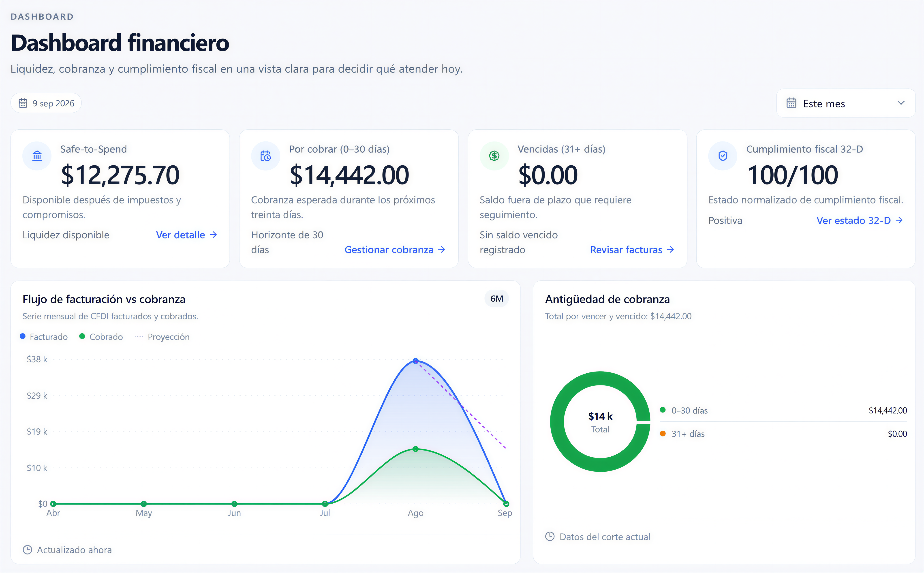Toggle the Facturado legend series
924x573 pixels.
click(44, 336)
